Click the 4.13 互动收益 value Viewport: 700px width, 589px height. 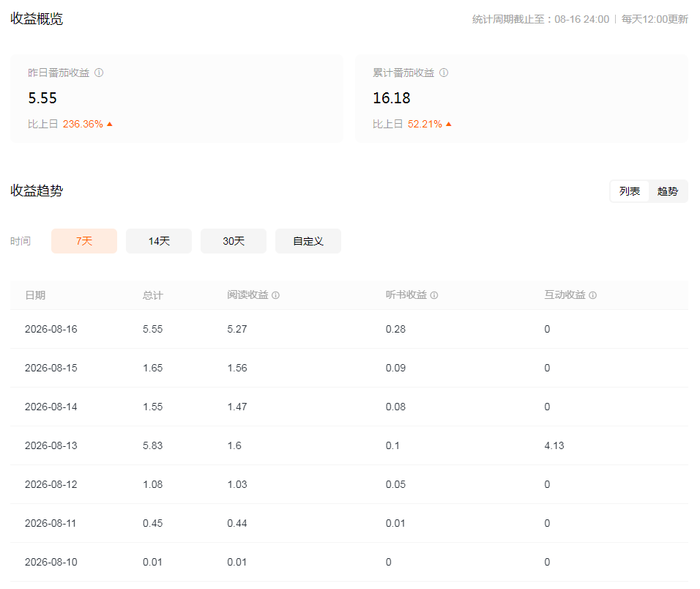pyautogui.click(x=554, y=445)
